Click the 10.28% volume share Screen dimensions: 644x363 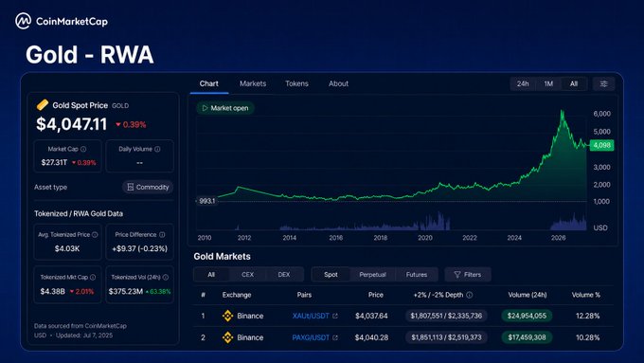(x=588, y=337)
